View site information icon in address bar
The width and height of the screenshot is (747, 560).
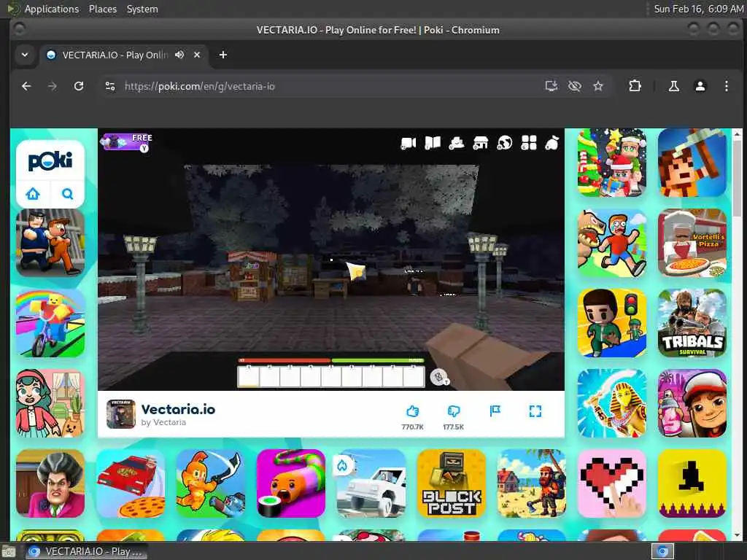(x=110, y=86)
